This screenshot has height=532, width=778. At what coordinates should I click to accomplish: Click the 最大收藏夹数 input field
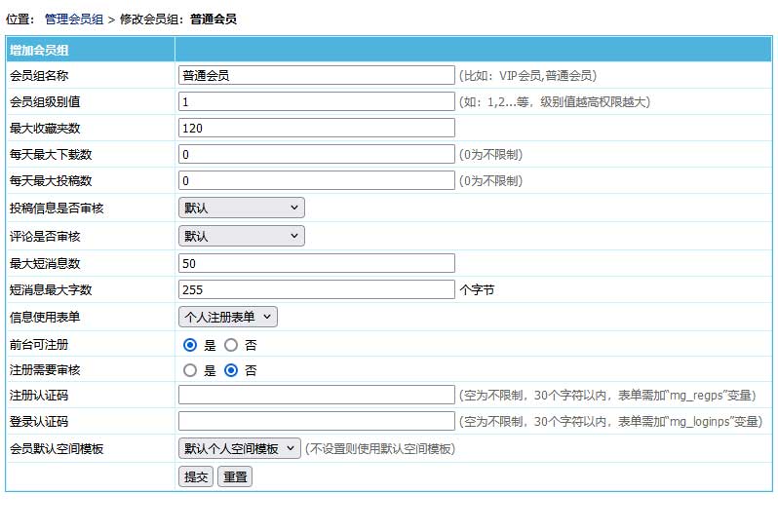(317, 128)
